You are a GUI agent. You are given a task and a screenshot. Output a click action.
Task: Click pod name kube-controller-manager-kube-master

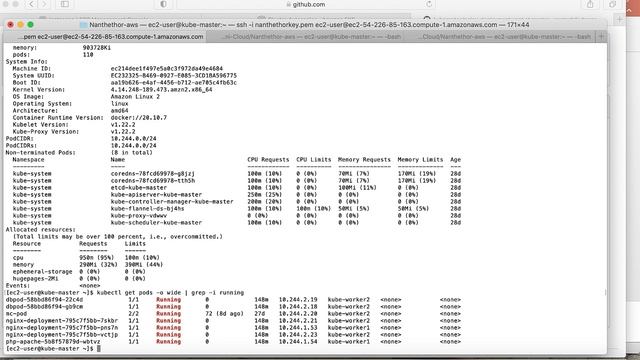coord(172,202)
